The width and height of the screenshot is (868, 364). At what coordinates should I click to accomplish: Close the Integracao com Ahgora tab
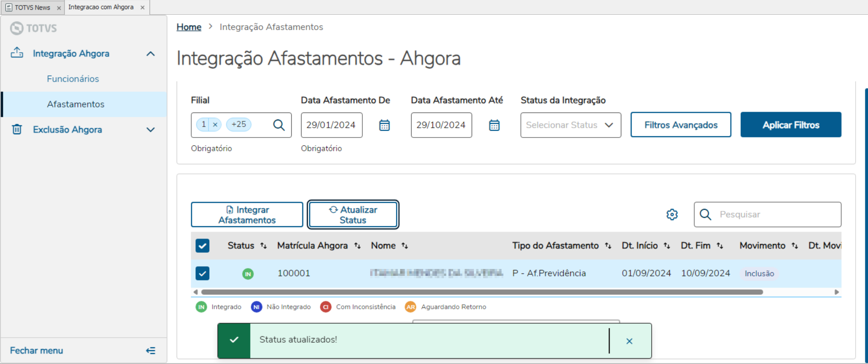(x=142, y=7)
